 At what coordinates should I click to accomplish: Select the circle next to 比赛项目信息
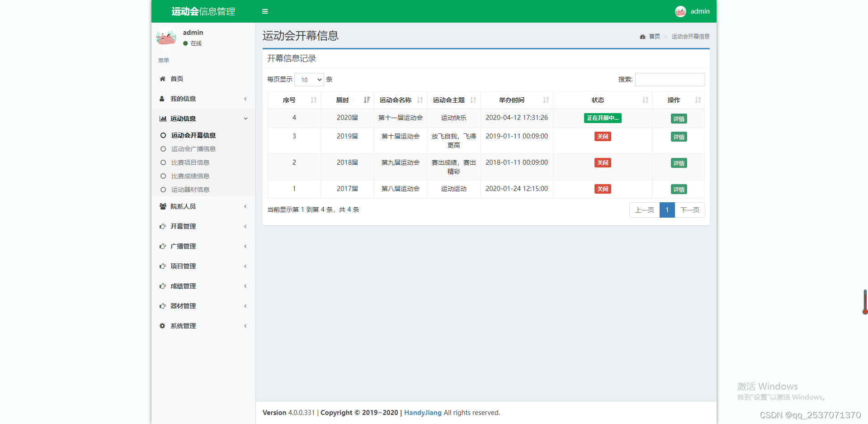pos(163,162)
